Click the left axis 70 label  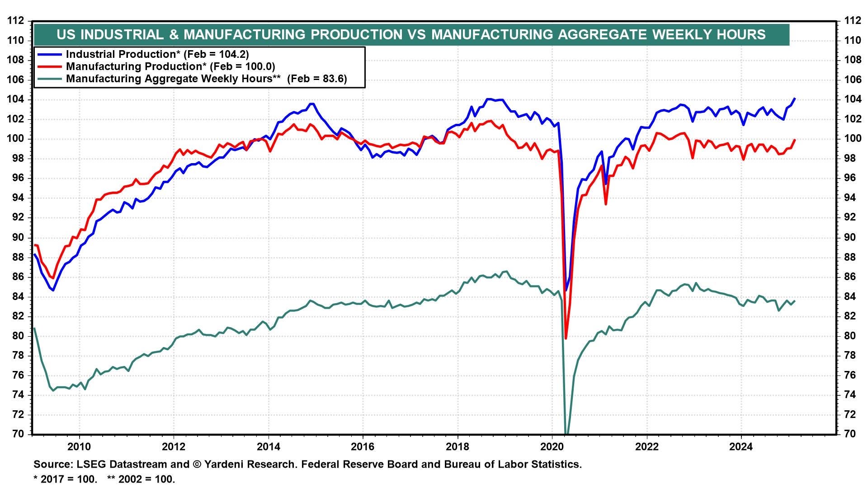18,434
